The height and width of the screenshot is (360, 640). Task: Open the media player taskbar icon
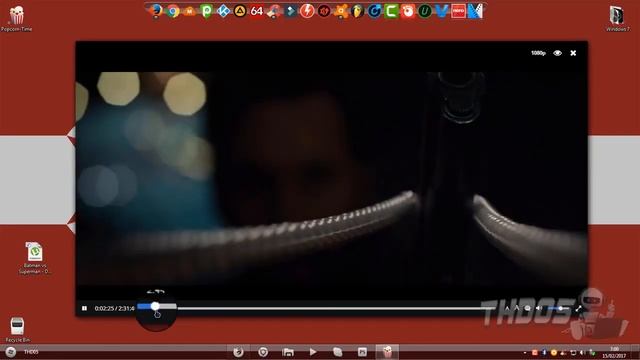pyautogui.click(x=313, y=352)
